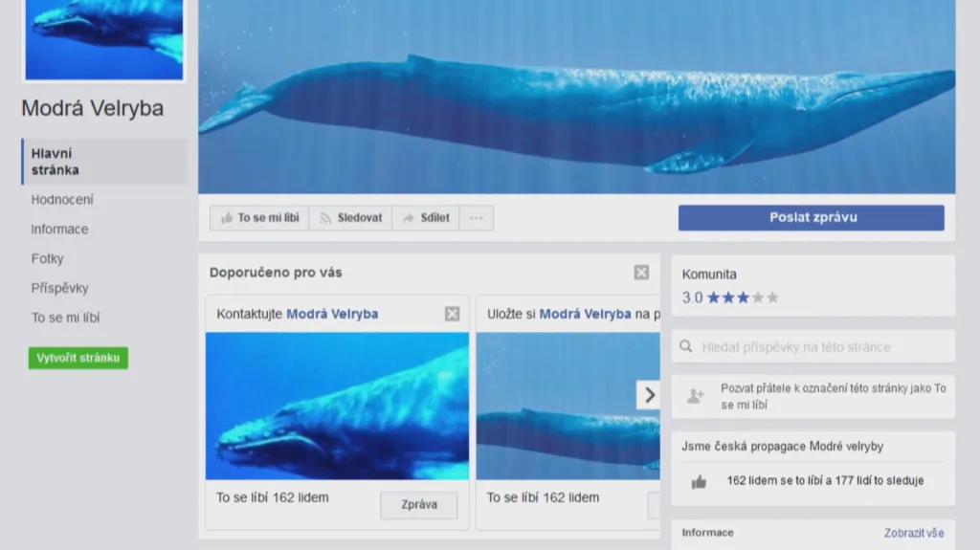Open the three-dots more options menu
Image resolution: width=980 pixels, height=550 pixels.
(x=476, y=218)
